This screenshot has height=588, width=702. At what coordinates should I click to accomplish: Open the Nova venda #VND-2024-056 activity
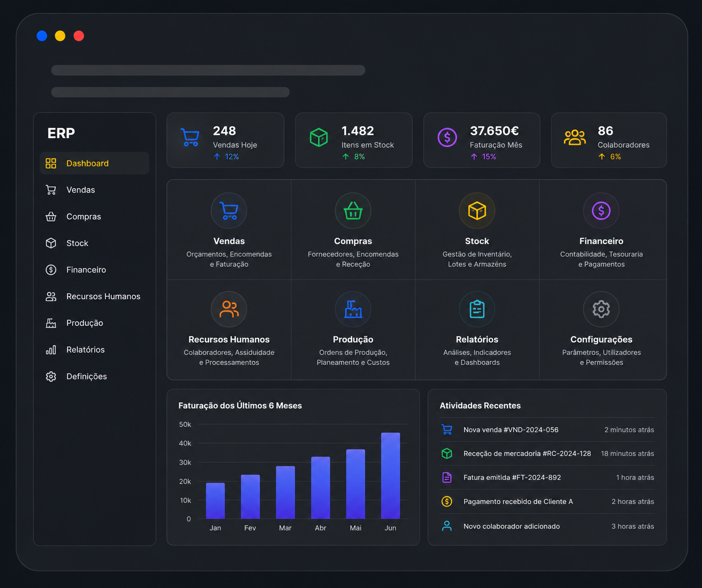pyautogui.click(x=547, y=430)
